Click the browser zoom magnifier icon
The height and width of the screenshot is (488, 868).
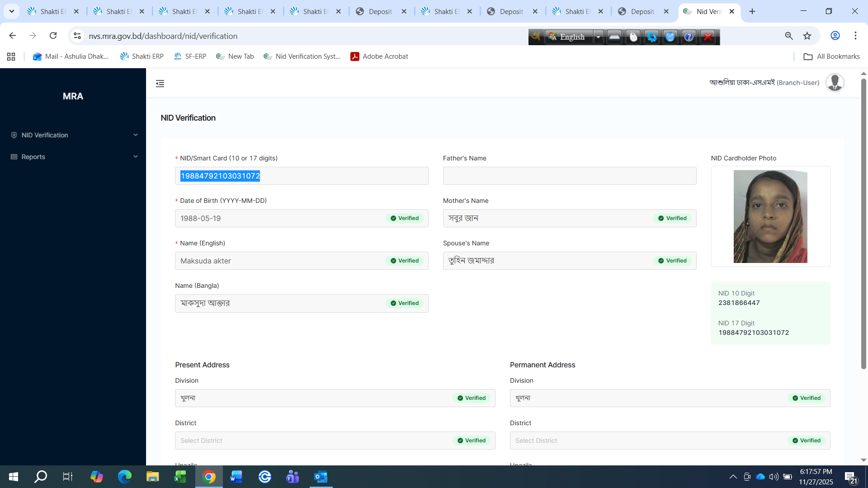[789, 36]
